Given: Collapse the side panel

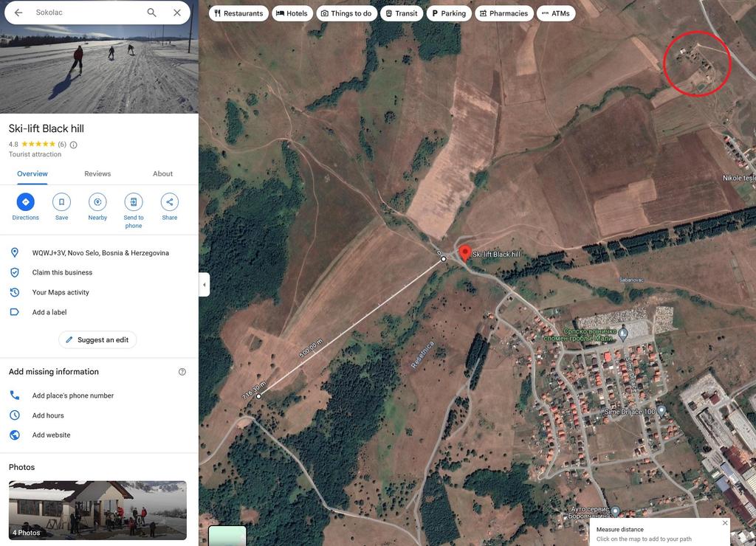Looking at the screenshot, I should tap(204, 285).
